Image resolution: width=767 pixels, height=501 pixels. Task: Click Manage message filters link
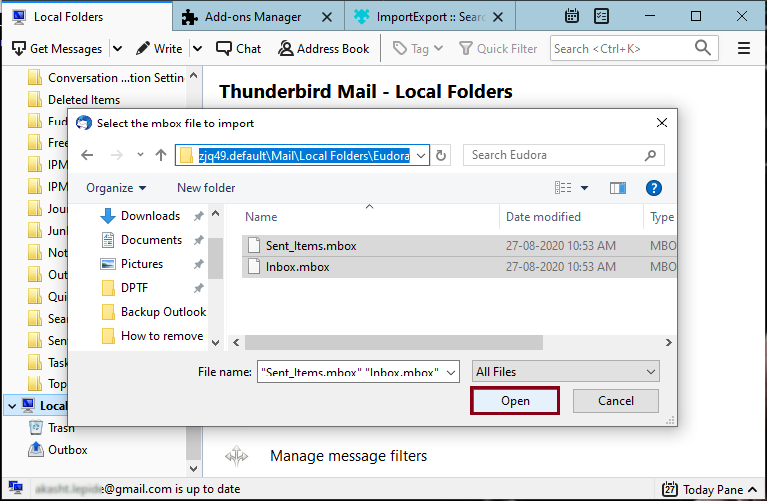click(x=348, y=456)
